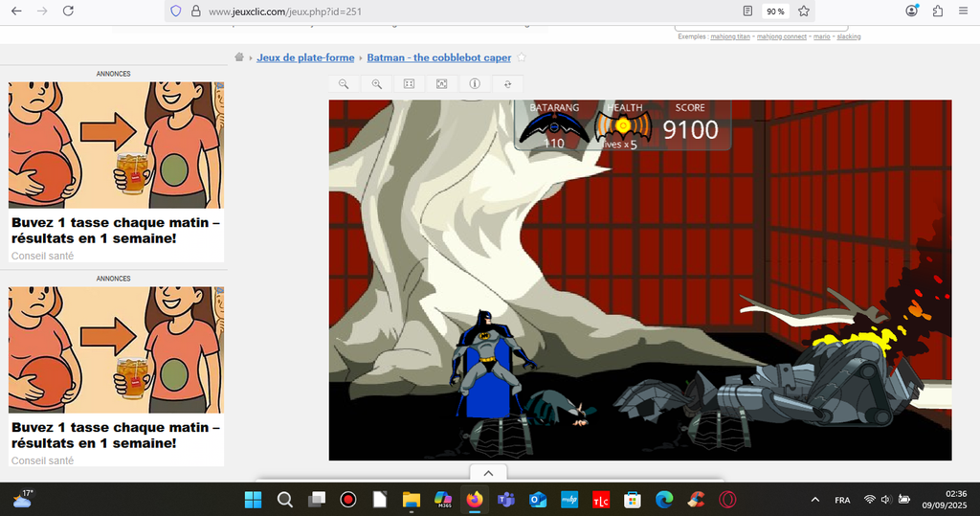The image size is (980, 516).
Task: Open the myHP app from taskbar
Action: tap(569, 500)
